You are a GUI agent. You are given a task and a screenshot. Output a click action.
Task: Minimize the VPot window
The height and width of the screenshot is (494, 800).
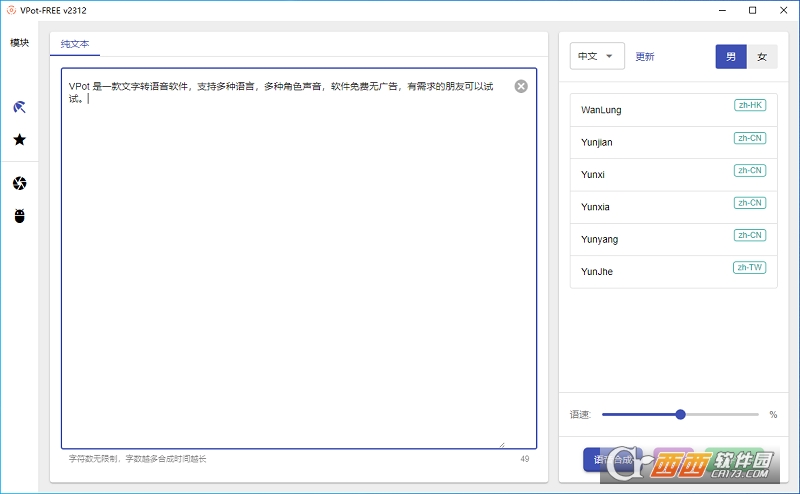pos(722,10)
